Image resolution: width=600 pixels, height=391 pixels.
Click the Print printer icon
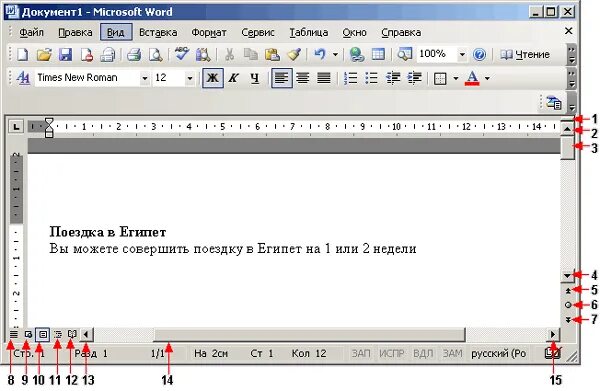point(134,54)
